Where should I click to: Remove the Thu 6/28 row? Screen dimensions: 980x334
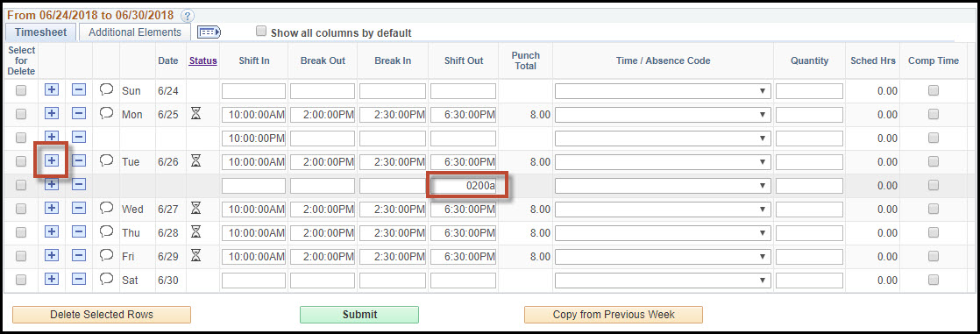click(79, 232)
